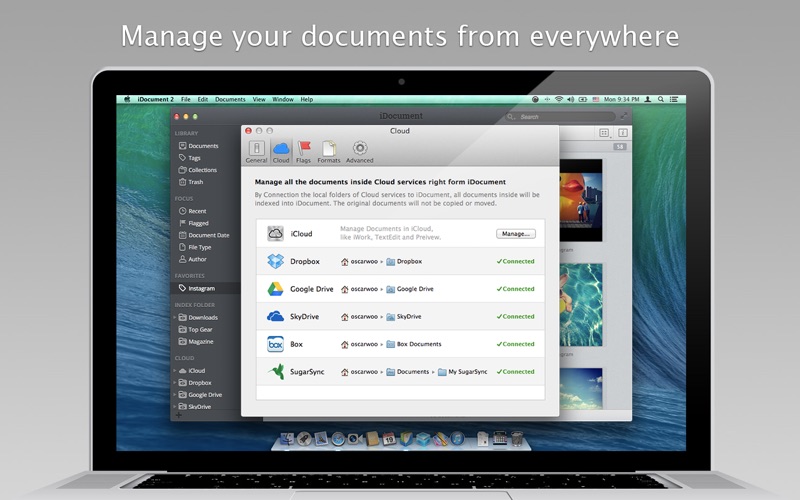Viewport: 800px width, 500px height.
Task: Click the Manage button for iCloud
Action: (x=515, y=234)
